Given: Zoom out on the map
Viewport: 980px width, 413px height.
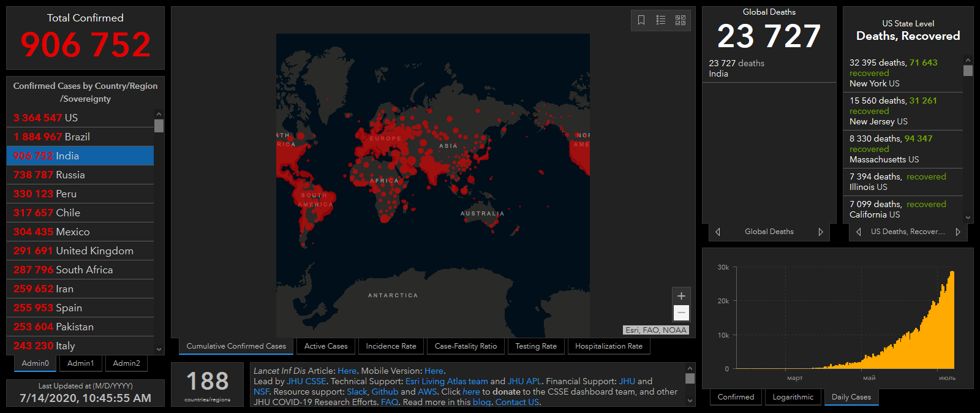Looking at the screenshot, I should point(681,313).
